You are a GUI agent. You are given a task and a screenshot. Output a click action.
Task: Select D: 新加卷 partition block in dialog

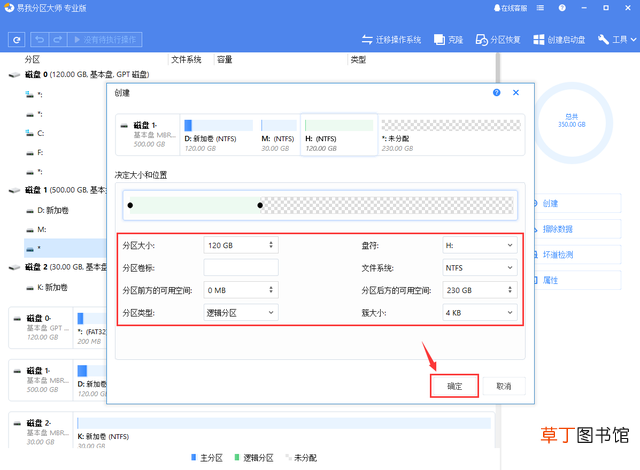pyautogui.click(x=219, y=135)
